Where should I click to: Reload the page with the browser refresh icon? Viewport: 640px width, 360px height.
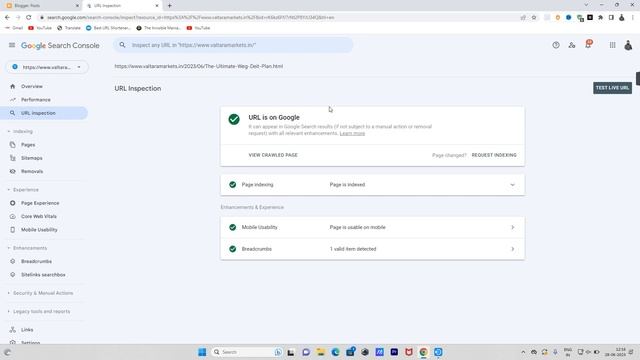point(29,17)
